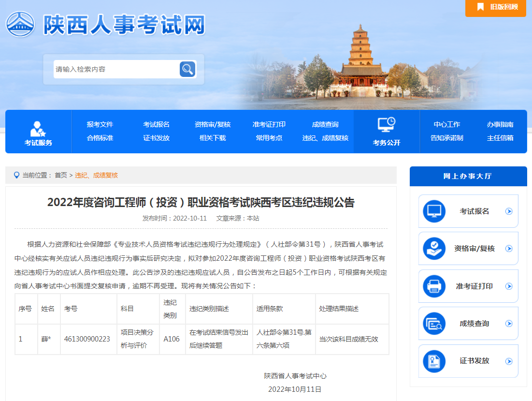The image size is (532, 401).
Task: Open 报考文件 in navigation bar
Action: click(x=100, y=124)
